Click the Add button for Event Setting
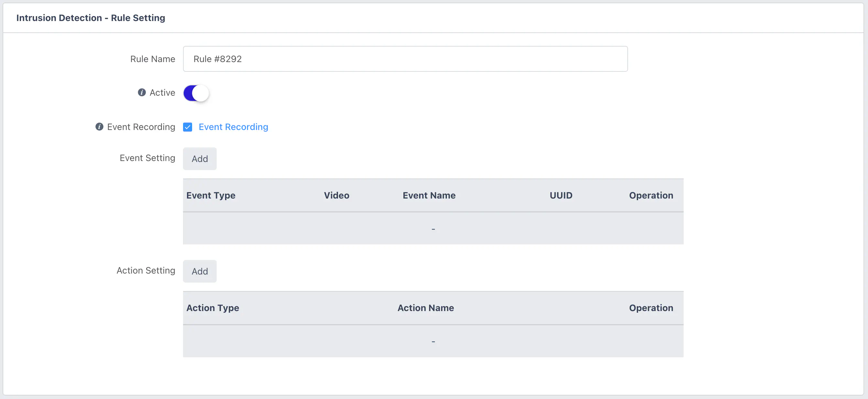This screenshot has height=399, width=868. pos(200,159)
